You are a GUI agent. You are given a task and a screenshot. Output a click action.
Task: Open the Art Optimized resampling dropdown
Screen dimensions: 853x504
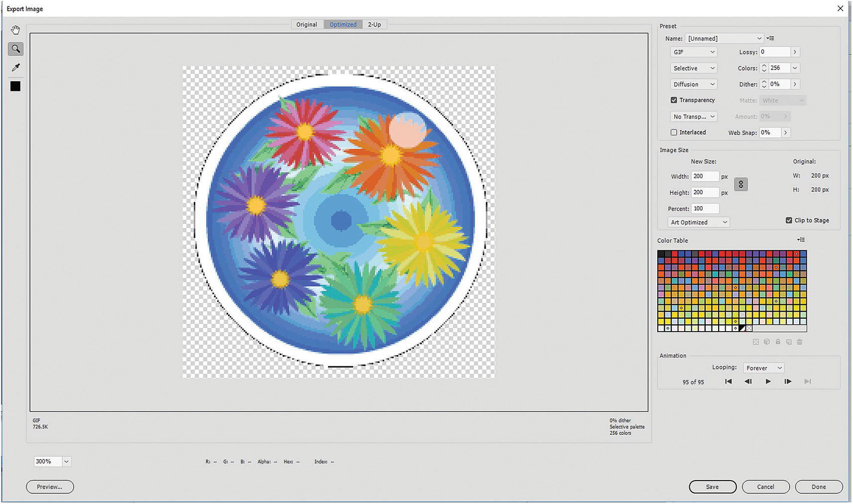(699, 223)
